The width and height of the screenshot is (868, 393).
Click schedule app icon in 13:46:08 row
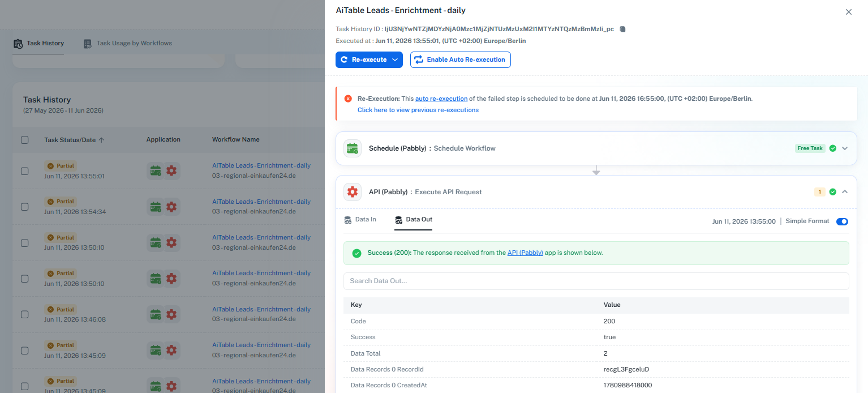(155, 314)
